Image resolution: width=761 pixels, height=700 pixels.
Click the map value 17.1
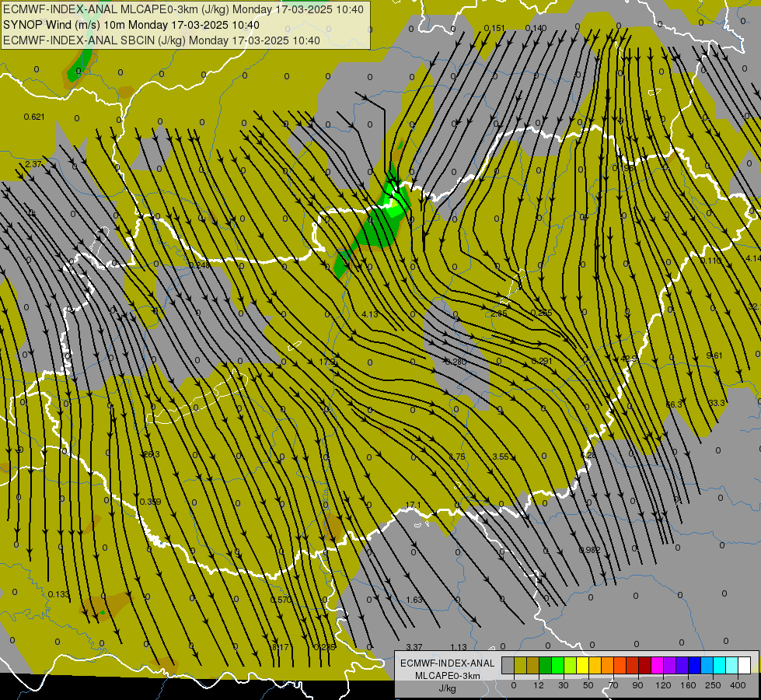(x=413, y=505)
